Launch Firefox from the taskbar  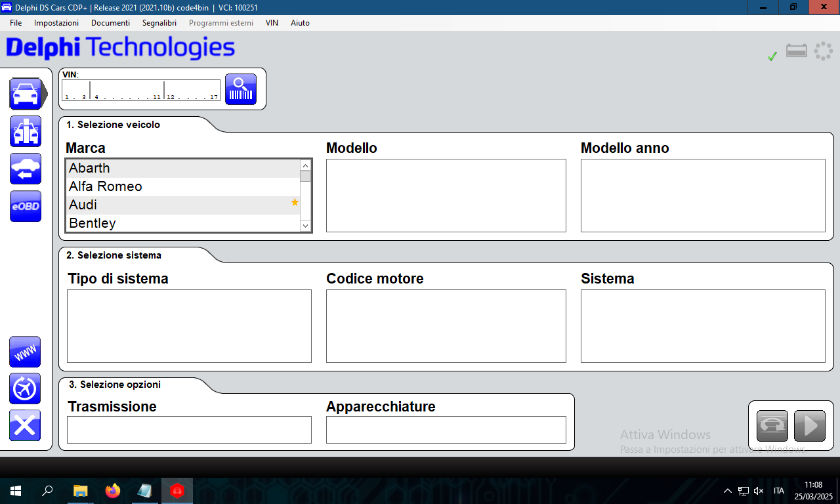(113, 490)
